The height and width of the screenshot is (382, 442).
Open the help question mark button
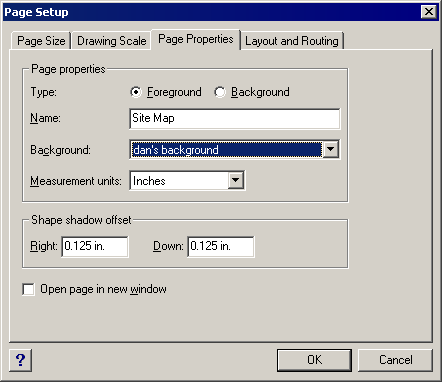click(21, 360)
